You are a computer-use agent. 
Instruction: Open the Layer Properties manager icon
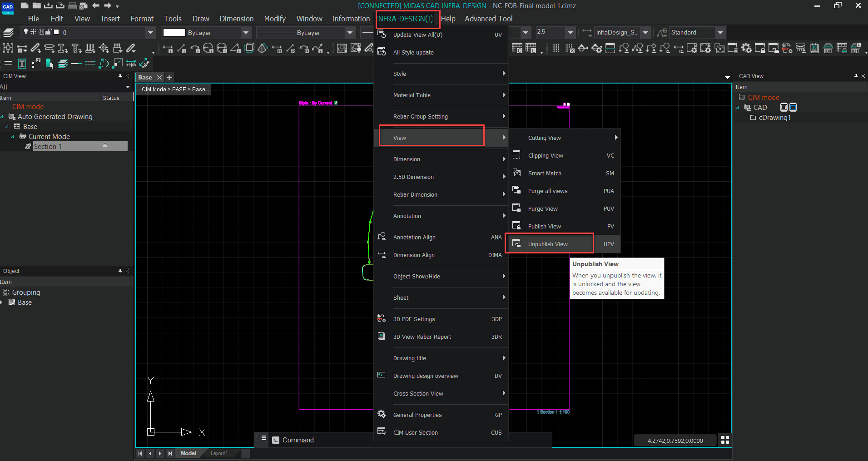point(8,32)
